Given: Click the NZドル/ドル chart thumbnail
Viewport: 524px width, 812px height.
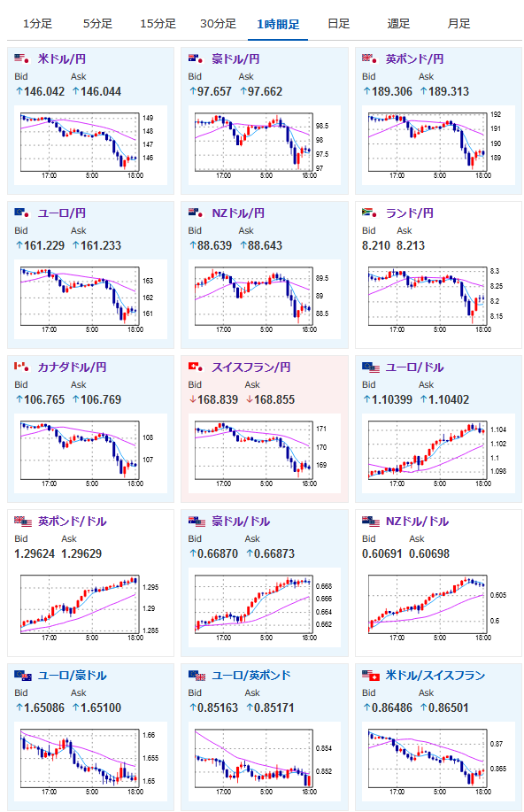Looking at the screenshot, I should pos(438,607).
